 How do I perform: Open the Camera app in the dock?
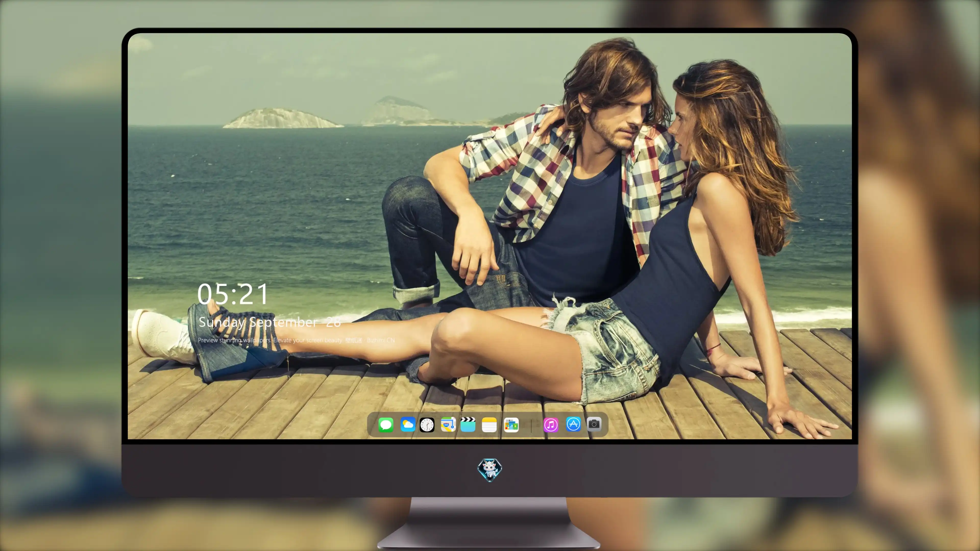594,424
